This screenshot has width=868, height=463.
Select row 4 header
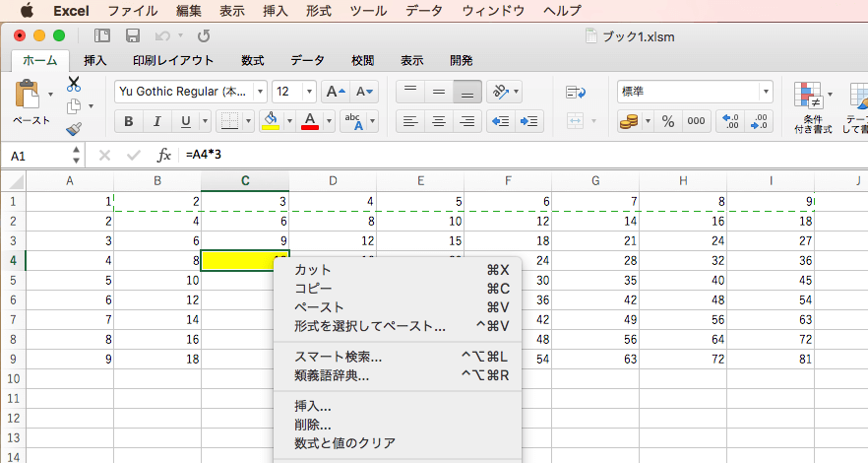[x=13, y=260]
